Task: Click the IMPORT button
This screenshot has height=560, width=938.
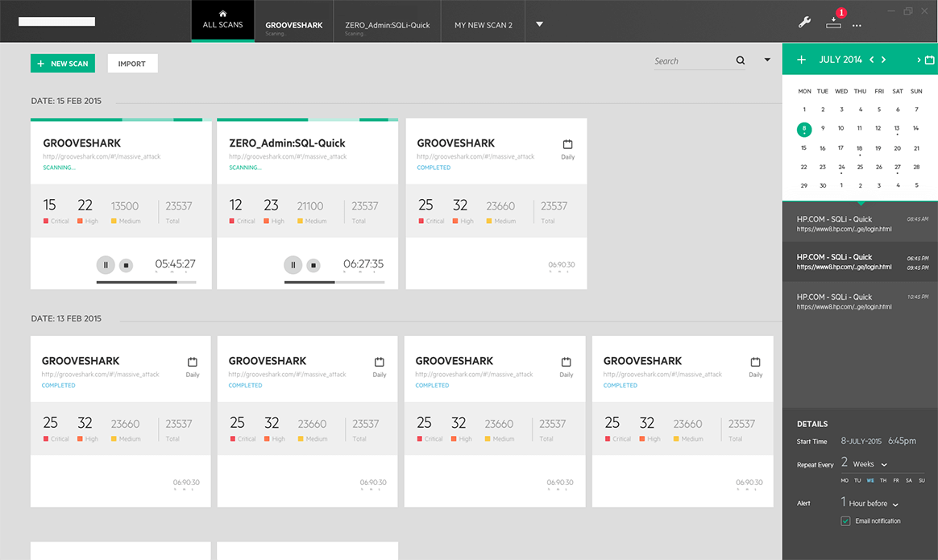Action: tap(132, 64)
